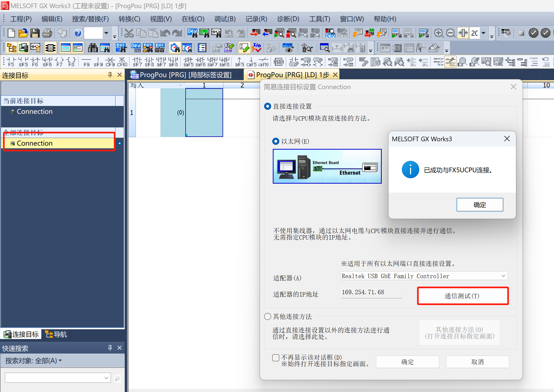Click 取消 in the Connection dialog
The width and height of the screenshot is (554, 392).
click(x=477, y=362)
